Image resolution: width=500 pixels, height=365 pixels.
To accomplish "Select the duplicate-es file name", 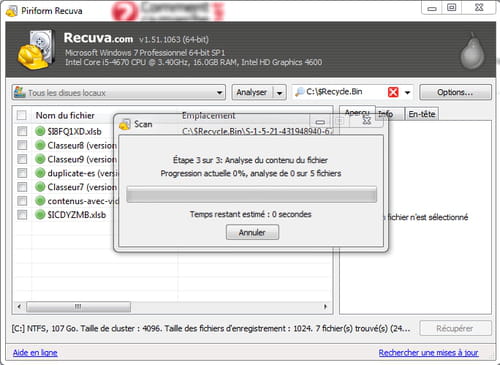I will (83, 173).
